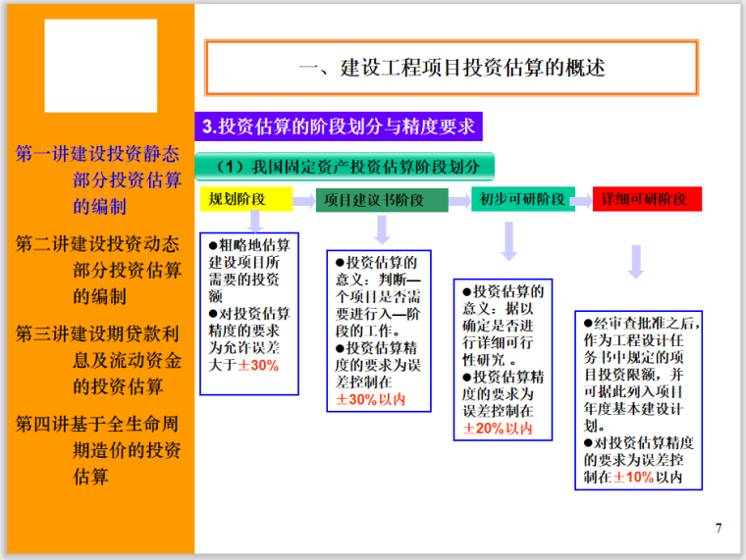
Task: Click the arrow between 初步可研阶段 and 详细可研阶段
Action: pyautogui.click(x=584, y=200)
